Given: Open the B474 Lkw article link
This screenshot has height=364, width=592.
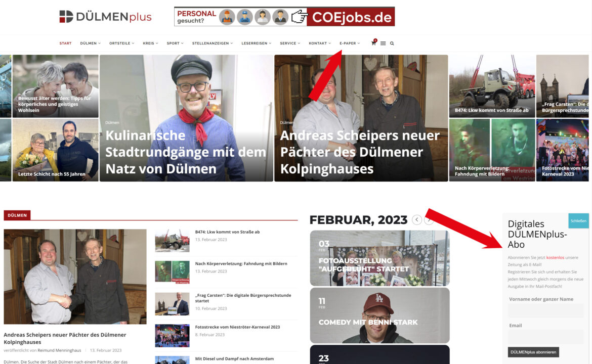Looking at the screenshot, I should tap(227, 232).
